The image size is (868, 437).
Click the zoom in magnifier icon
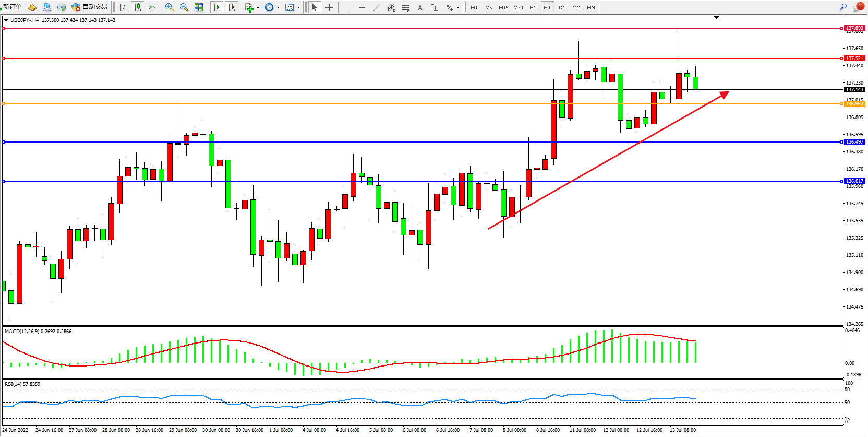click(170, 7)
